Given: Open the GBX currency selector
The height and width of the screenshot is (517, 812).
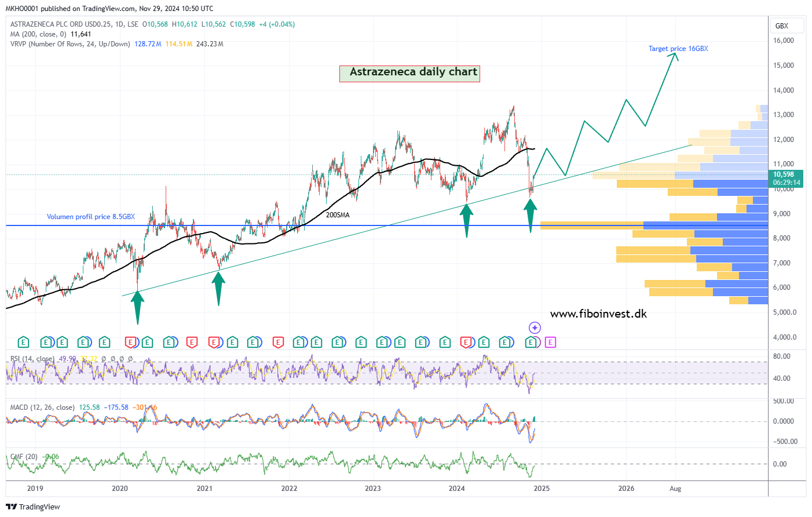Looking at the screenshot, I should tap(787, 26).
